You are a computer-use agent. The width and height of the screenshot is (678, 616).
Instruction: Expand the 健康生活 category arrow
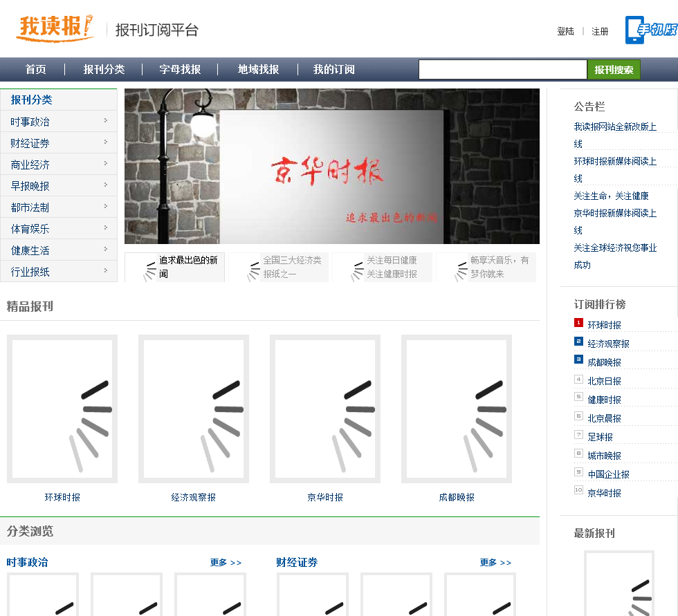point(106,249)
